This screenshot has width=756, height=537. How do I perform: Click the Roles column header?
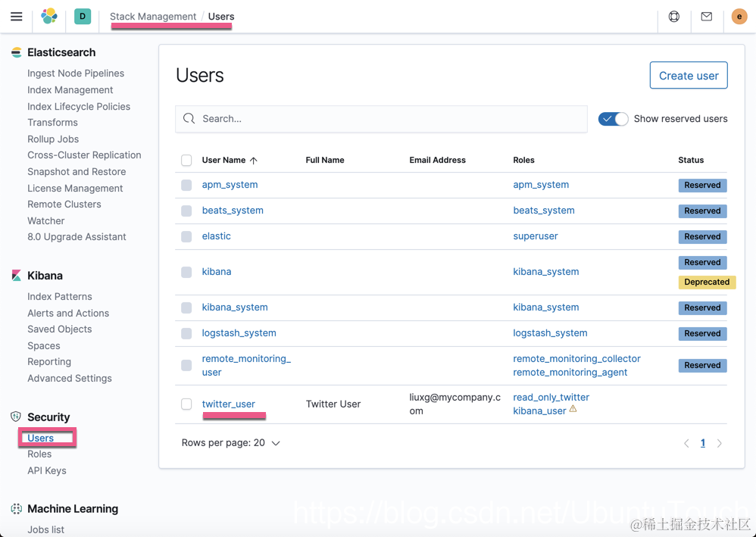(523, 160)
